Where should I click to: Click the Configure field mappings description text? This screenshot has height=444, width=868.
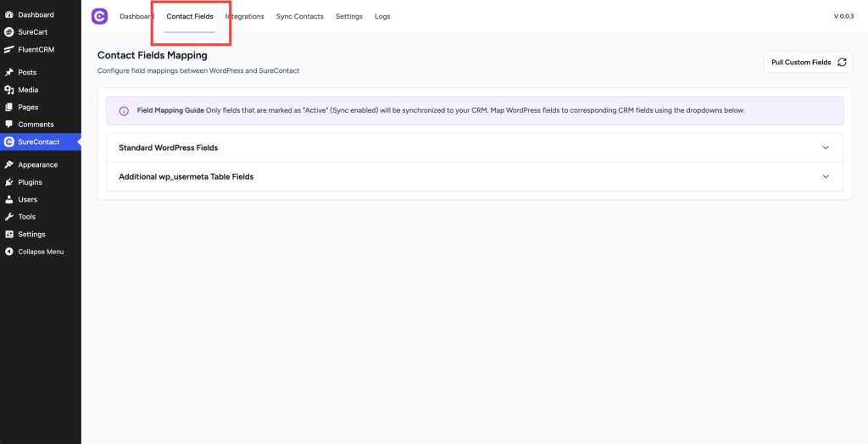[x=198, y=71]
